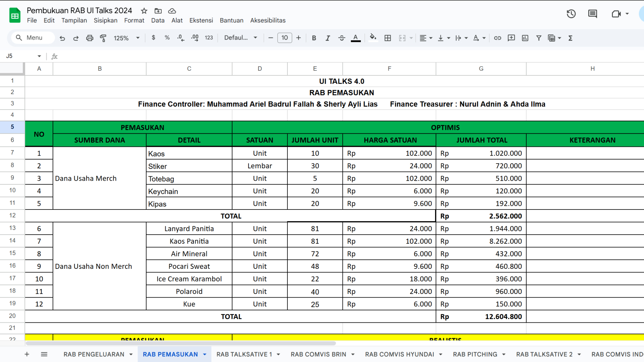Switch to RAB COMVIS BRIN tab
This screenshot has width=644, height=362.
(x=318, y=354)
